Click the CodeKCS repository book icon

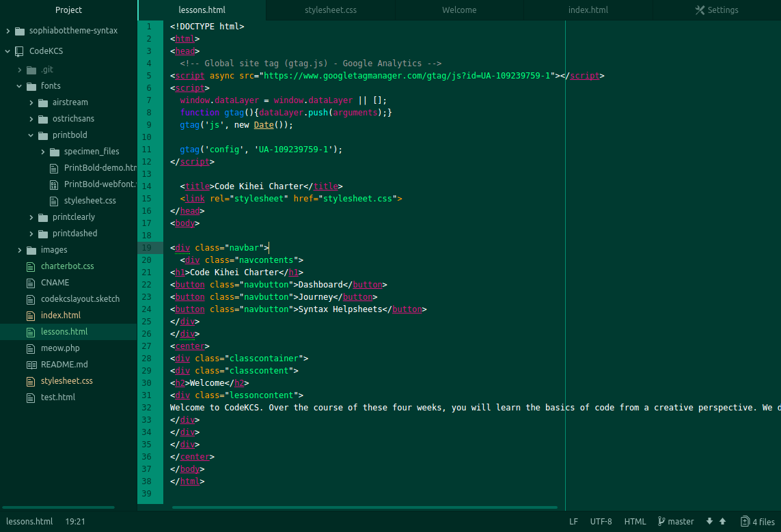(19, 51)
